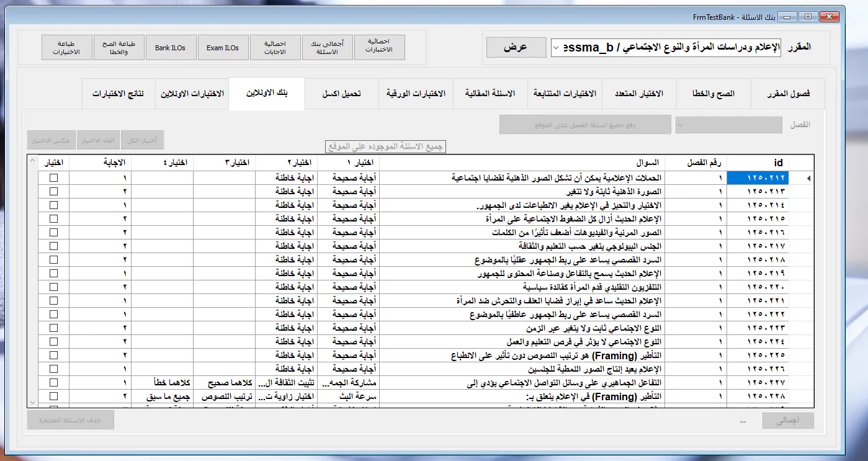The image size is (868, 461).
Task: Click the اختيار ١ column header
Action: click(348, 163)
